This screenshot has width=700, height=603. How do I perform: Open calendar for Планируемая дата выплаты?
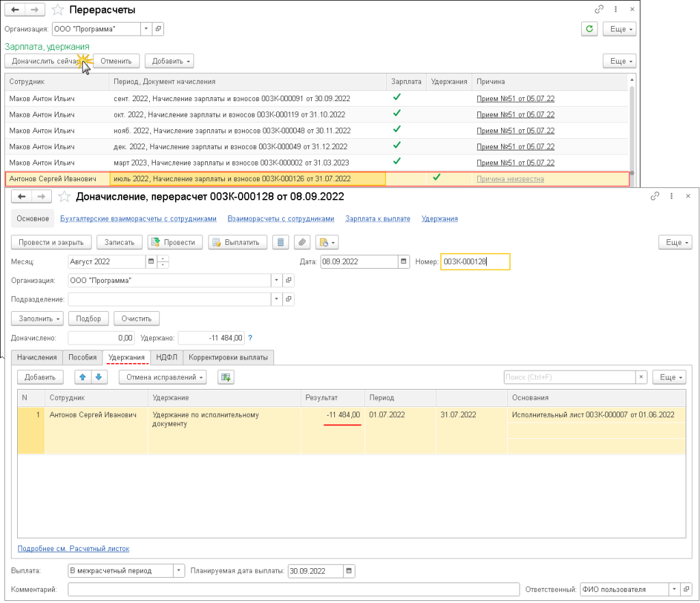click(349, 571)
